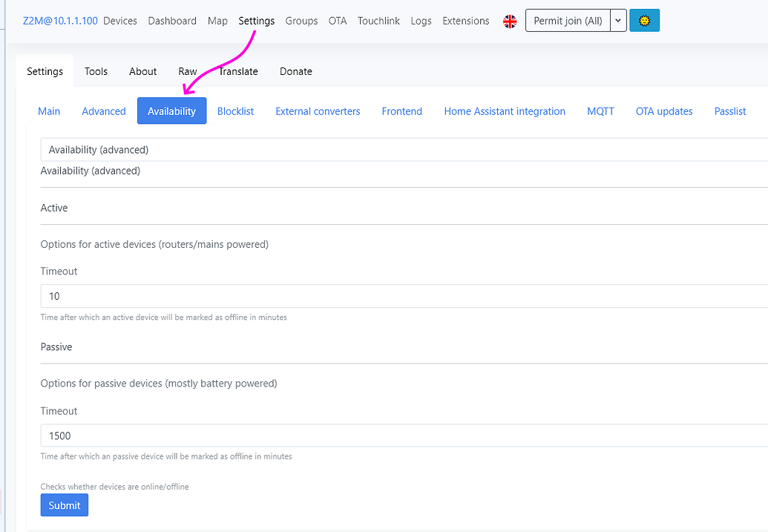This screenshot has height=532, width=768.
Task: Open the Map view
Action: pos(217,21)
